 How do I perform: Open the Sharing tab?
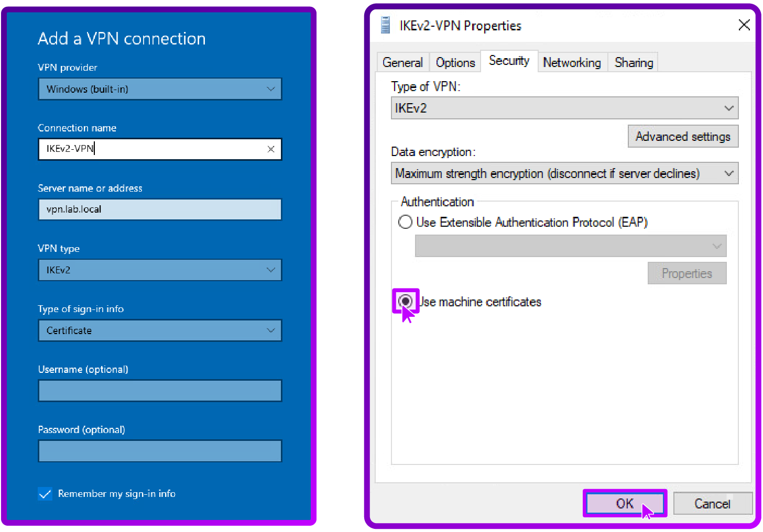tap(633, 62)
